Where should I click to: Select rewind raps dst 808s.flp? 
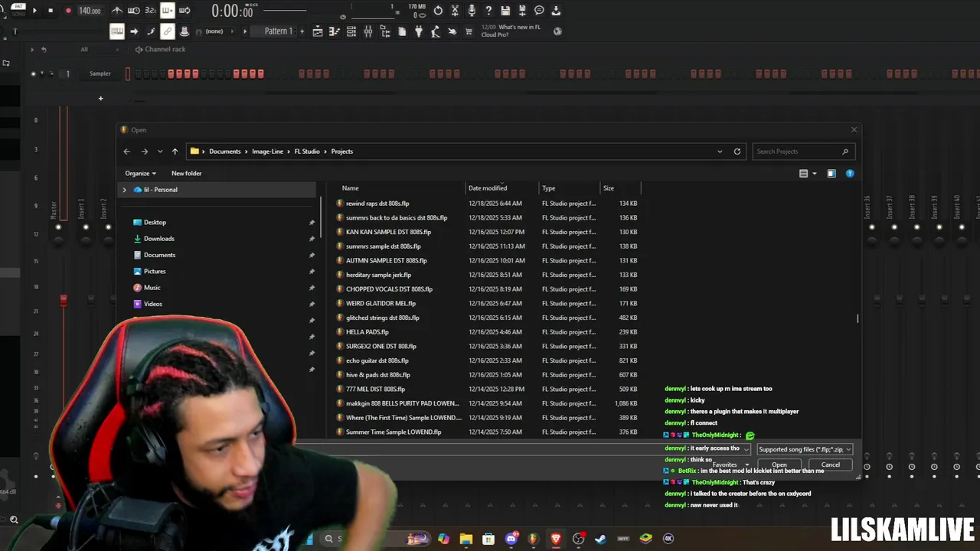(377, 204)
